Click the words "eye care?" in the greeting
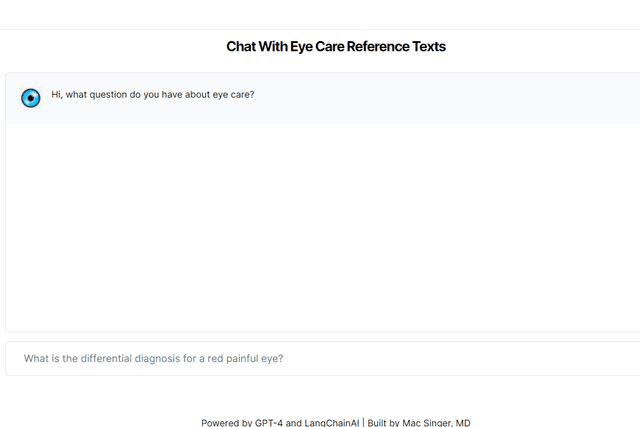 (233, 96)
